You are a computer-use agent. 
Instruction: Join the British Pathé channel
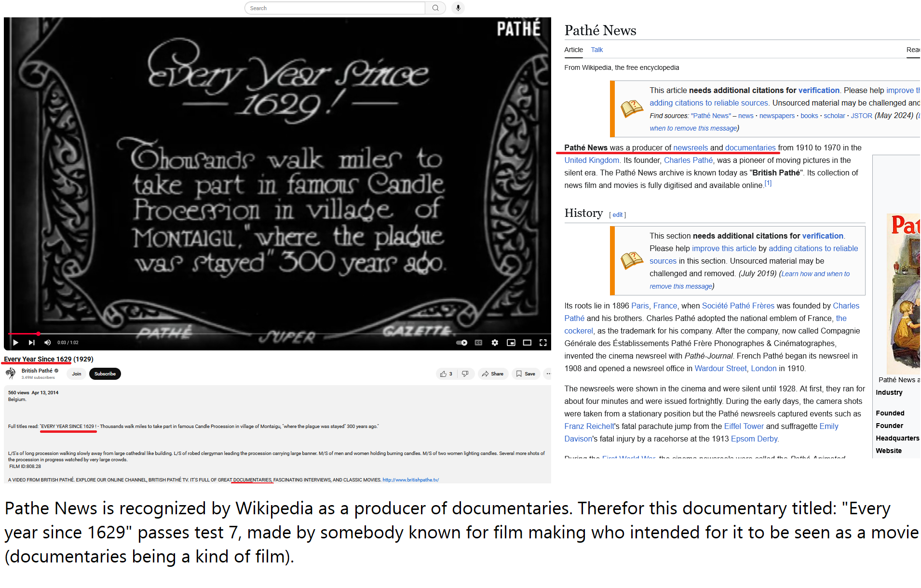[76, 374]
